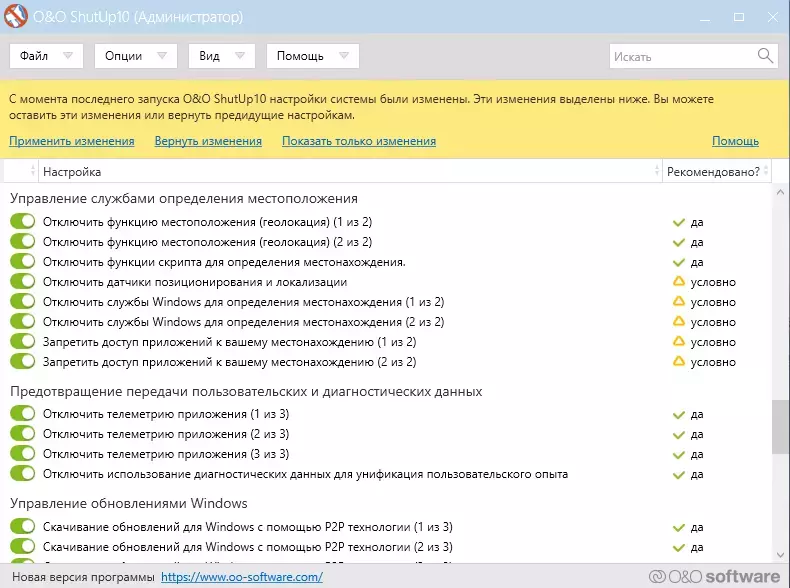Click the scrollbar down arrow

coord(780,555)
